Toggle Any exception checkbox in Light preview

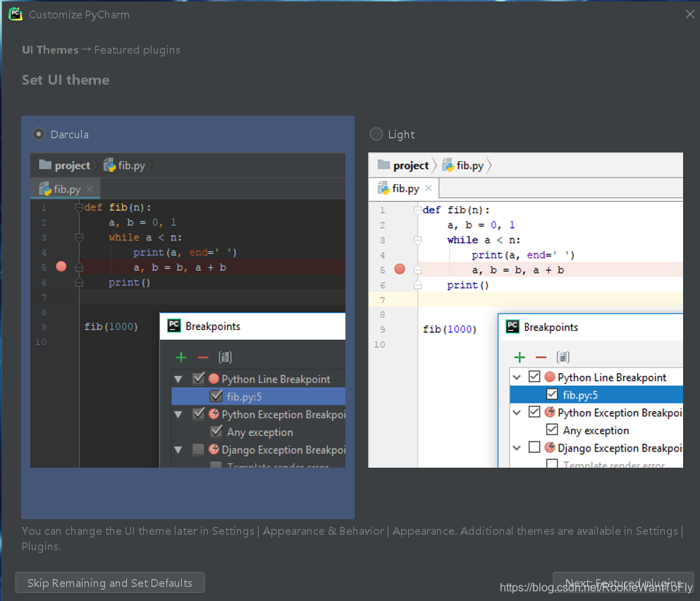point(552,430)
